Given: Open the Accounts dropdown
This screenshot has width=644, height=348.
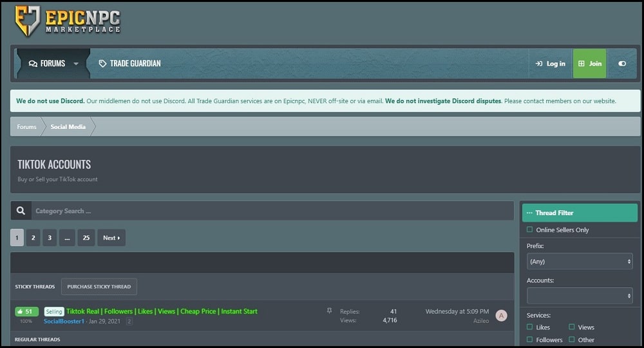Looking at the screenshot, I should click(x=580, y=296).
